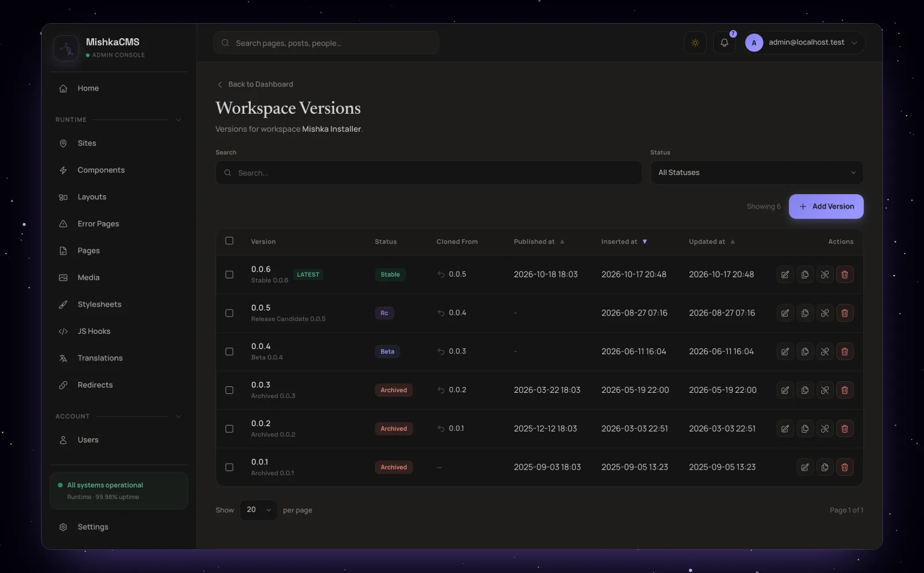Focus the versions Search field
924x573 pixels.
pos(429,173)
